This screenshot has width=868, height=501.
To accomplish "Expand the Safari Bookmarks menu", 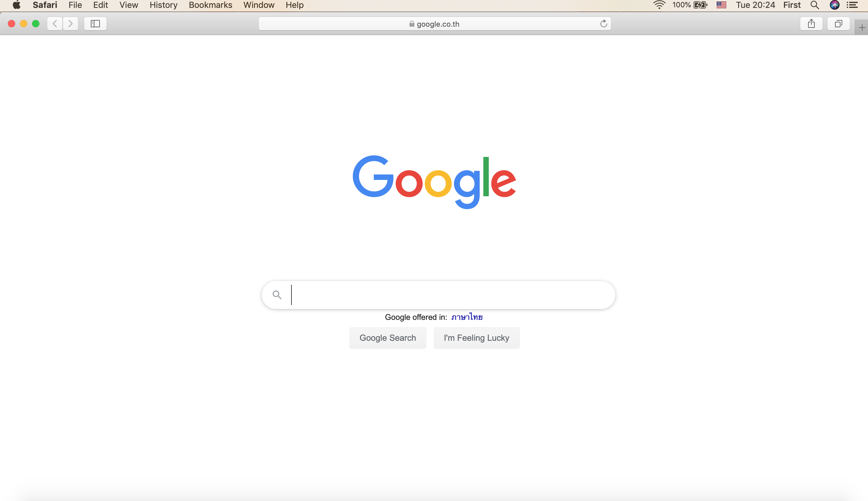I will tap(210, 5).
